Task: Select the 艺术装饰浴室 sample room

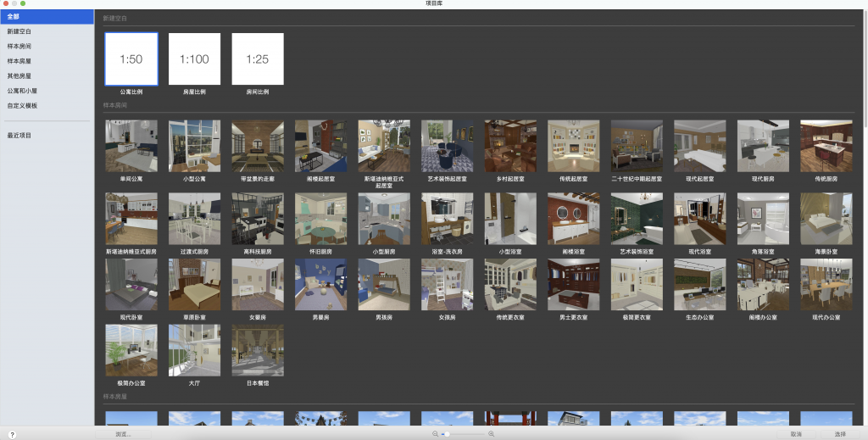Action: [x=637, y=219]
